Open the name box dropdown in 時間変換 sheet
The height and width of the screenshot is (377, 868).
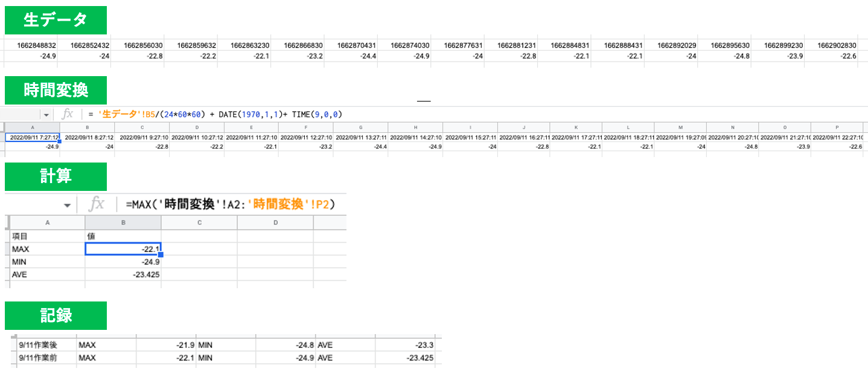46,114
